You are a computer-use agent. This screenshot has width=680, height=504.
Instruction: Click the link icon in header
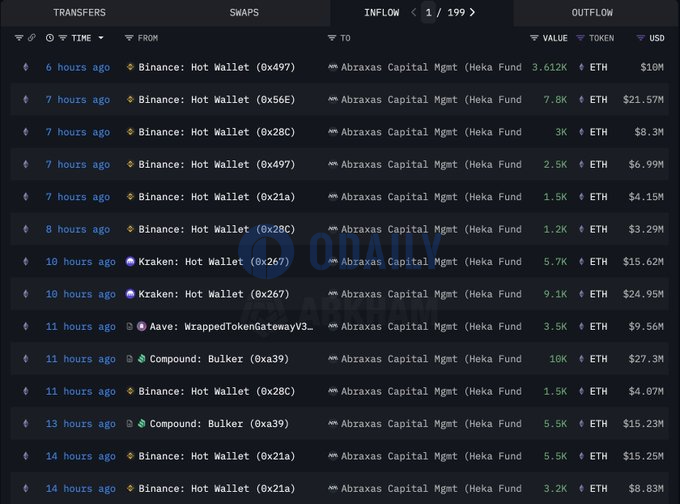click(x=32, y=38)
